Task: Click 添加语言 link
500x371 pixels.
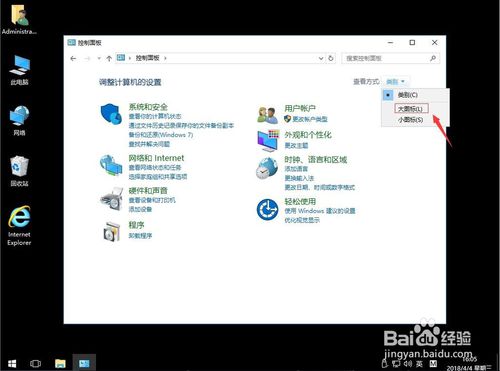Action: coord(296,169)
